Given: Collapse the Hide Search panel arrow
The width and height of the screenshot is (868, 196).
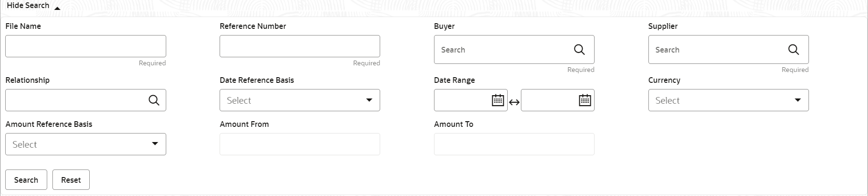Looking at the screenshot, I should click(57, 8).
